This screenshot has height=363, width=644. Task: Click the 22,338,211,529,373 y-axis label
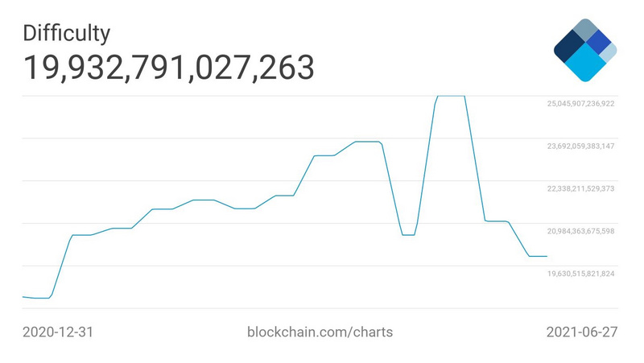click(x=581, y=188)
